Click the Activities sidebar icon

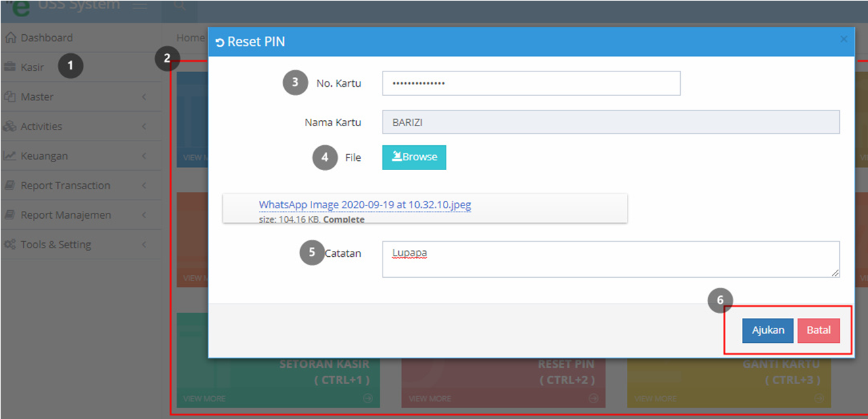coord(10,126)
